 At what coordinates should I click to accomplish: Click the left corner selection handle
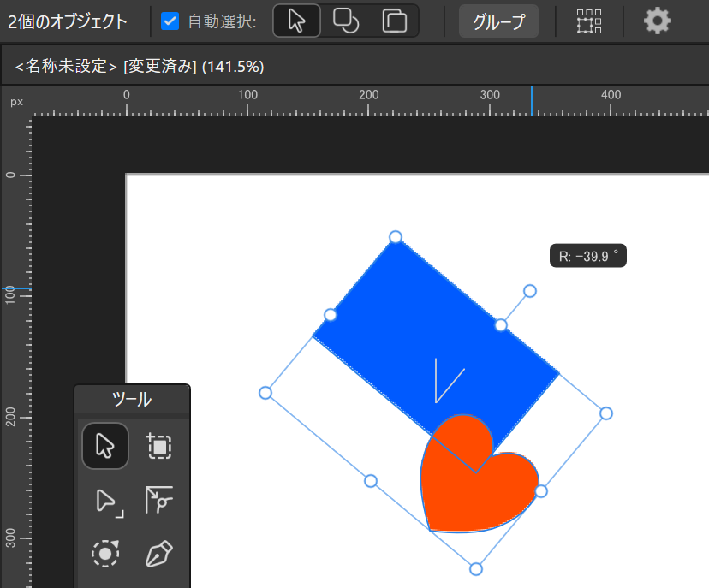pyautogui.click(x=265, y=393)
